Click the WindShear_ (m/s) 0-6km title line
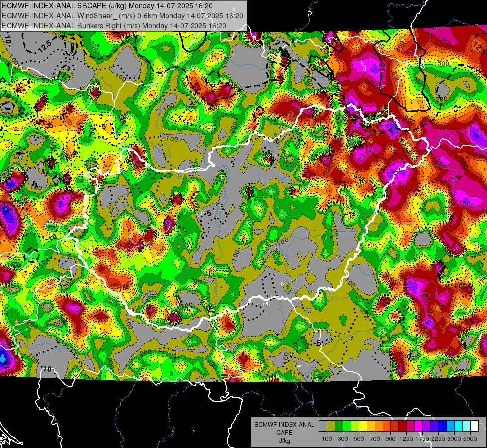The width and height of the screenshot is (487, 448). pyautogui.click(x=122, y=16)
